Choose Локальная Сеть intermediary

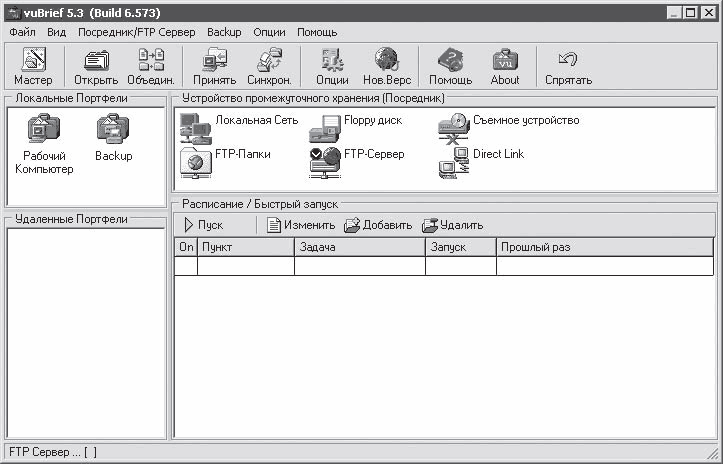point(239,128)
